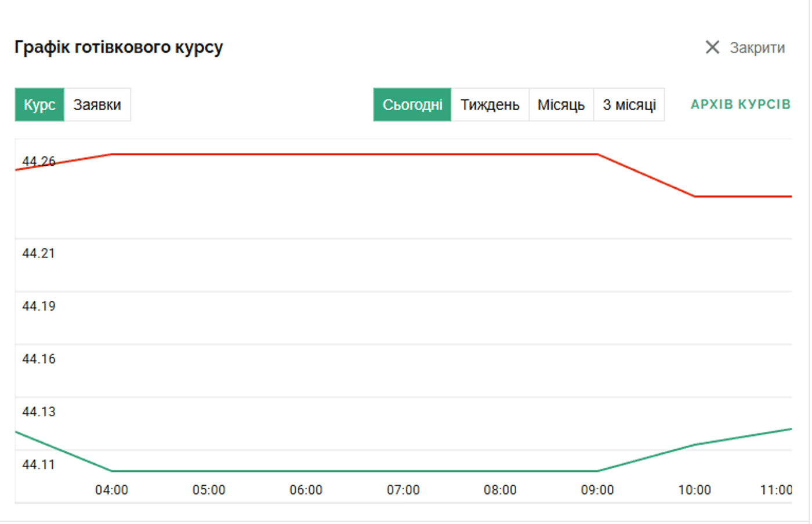
Task: Click the Графік готівкового курсу heading
Action: click(119, 48)
